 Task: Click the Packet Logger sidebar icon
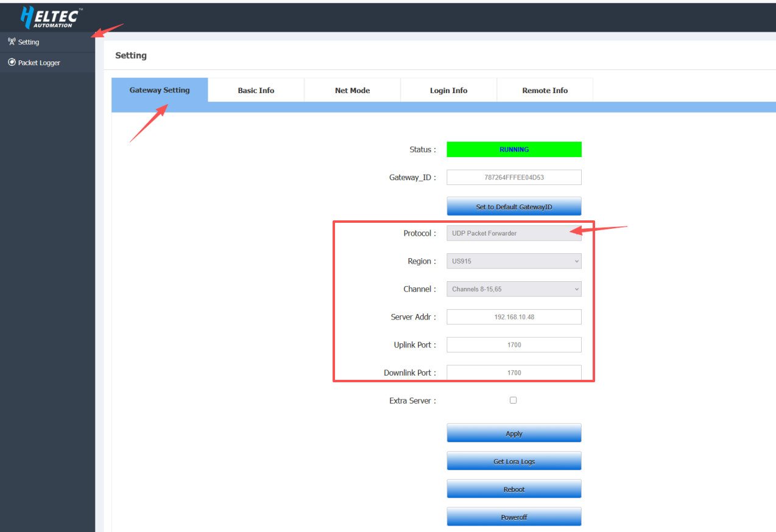[12, 62]
